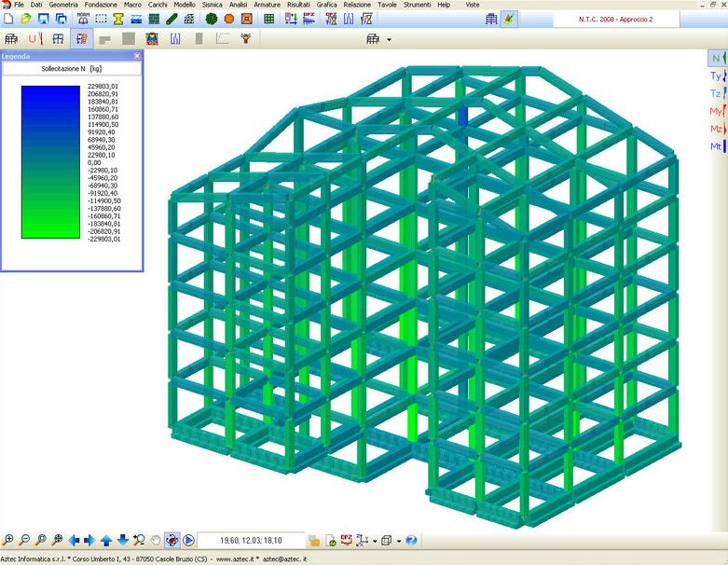Open the Risultati menu
This screenshot has width=728, height=565.
pyautogui.click(x=298, y=5)
